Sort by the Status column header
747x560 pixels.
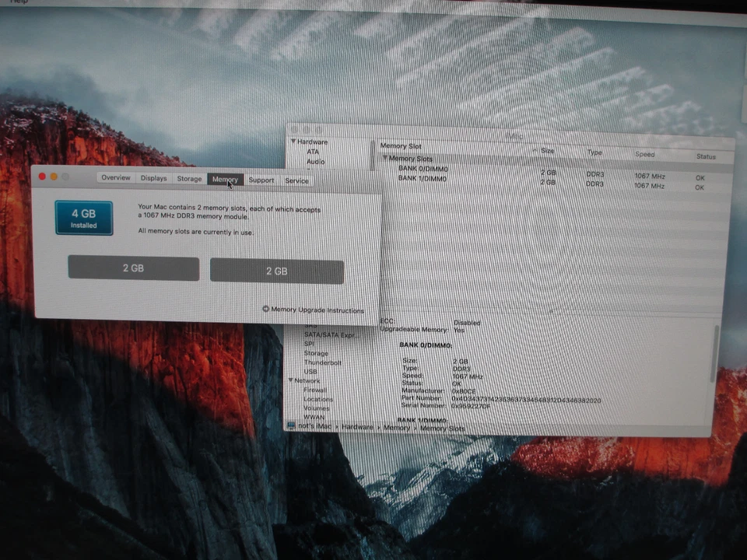click(x=706, y=156)
